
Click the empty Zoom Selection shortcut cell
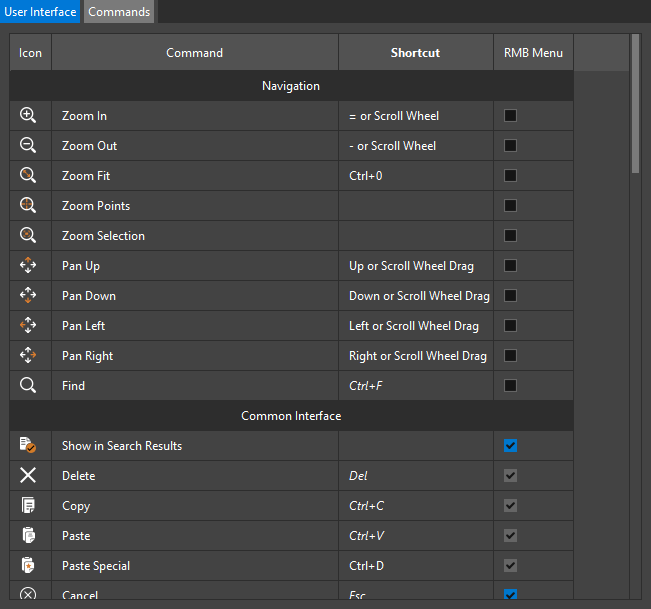point(416,235)
